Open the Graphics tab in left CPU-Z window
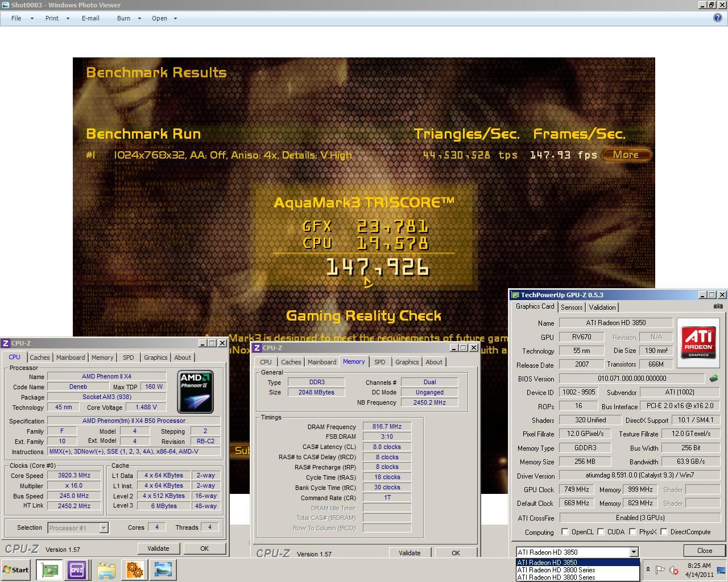728x582 pixels. 155,357
